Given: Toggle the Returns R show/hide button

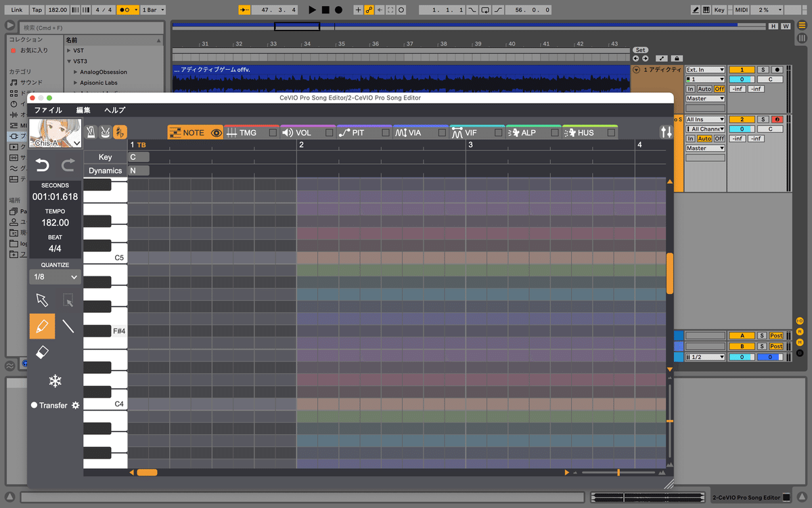Looking at the screenshot, I should [800, 333].
